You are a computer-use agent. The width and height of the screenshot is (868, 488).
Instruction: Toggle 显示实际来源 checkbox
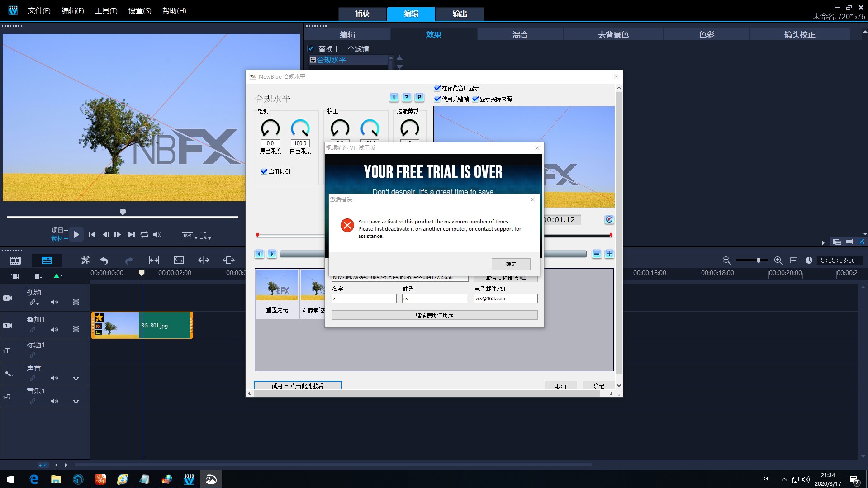[x=475, y=99]
